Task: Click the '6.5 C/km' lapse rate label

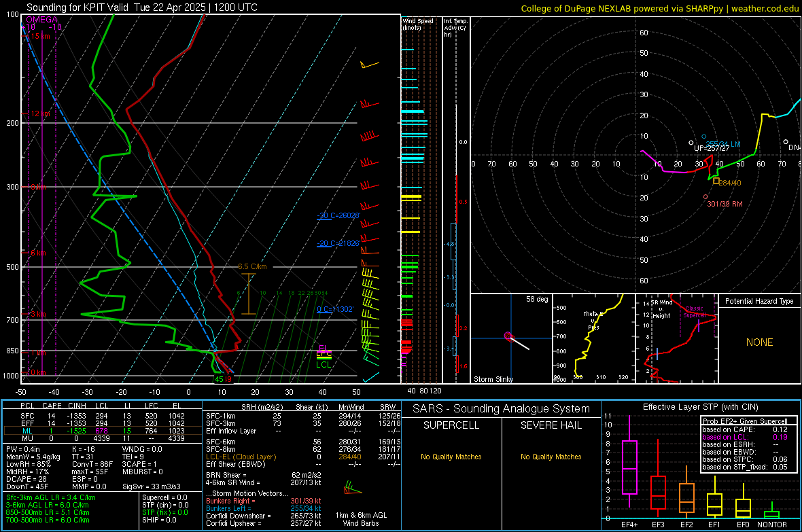Action: pos(252,266)
